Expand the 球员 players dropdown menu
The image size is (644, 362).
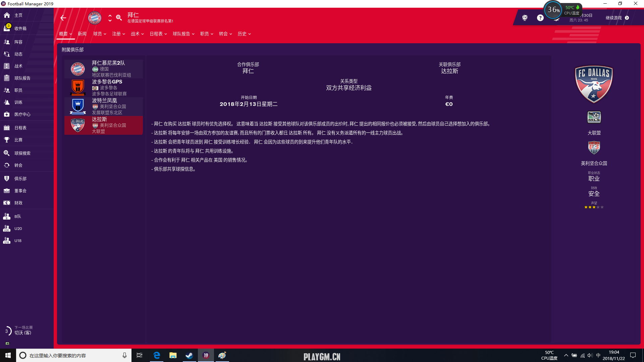100,34
